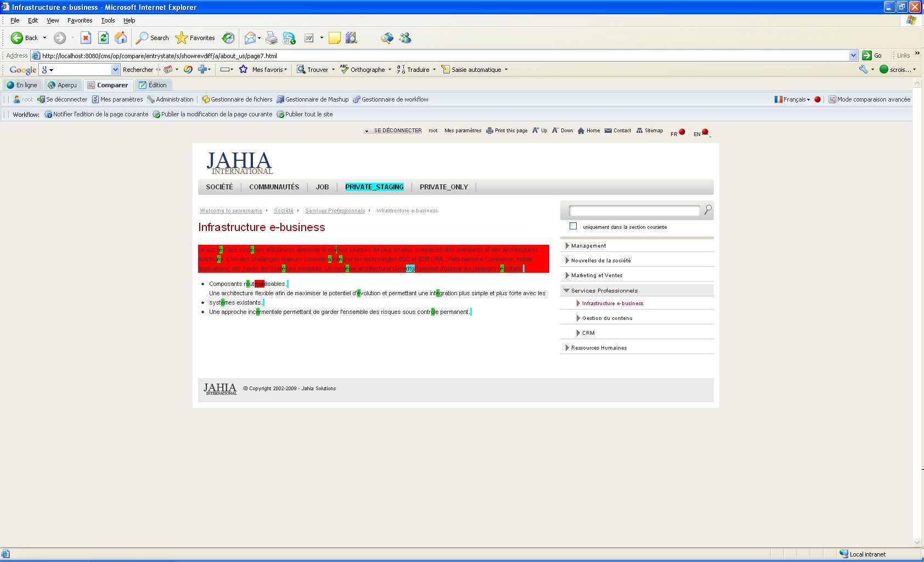924x562 pixels.
Task: Click the browser Forward arrow
Action: point(60,38)
